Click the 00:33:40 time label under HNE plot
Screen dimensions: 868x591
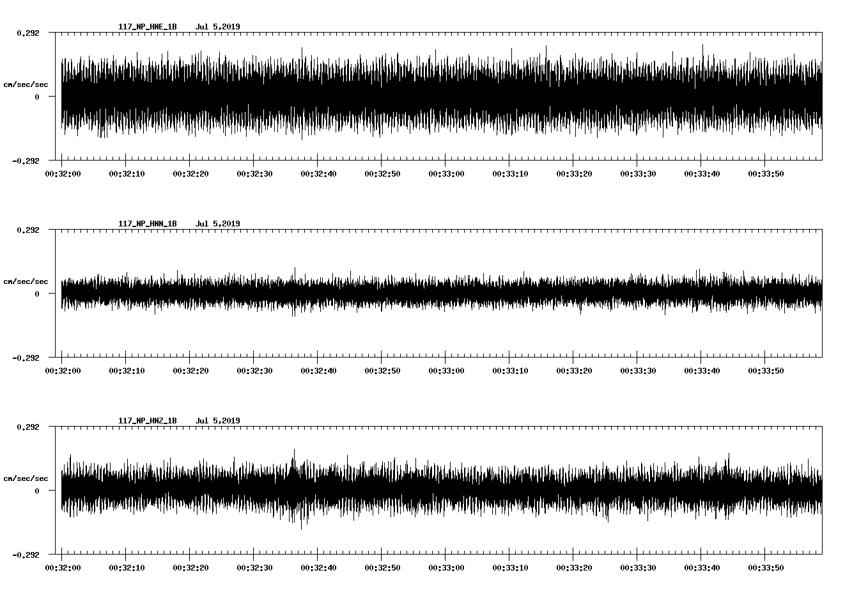tap(702, 173)
